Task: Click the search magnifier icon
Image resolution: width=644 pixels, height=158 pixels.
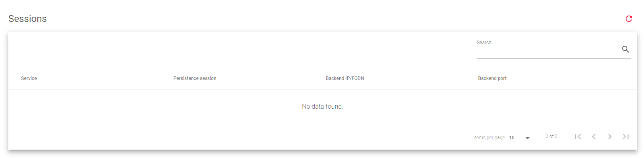Action: 625,49
